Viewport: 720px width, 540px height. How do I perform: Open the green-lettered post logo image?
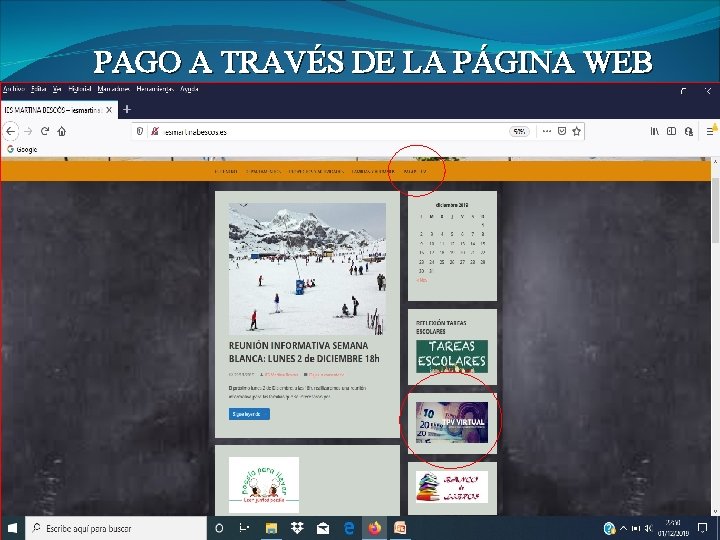[264, 485]
